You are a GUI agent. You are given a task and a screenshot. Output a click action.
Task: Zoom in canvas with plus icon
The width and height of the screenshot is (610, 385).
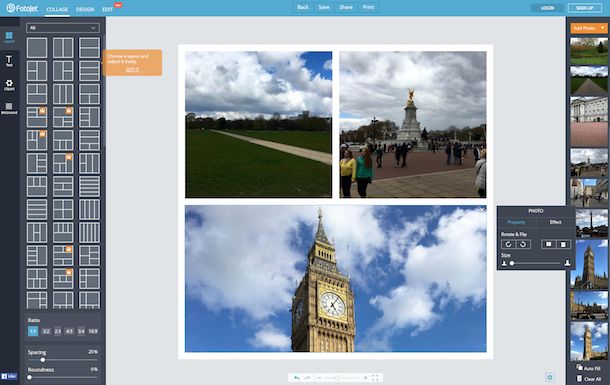365,378
